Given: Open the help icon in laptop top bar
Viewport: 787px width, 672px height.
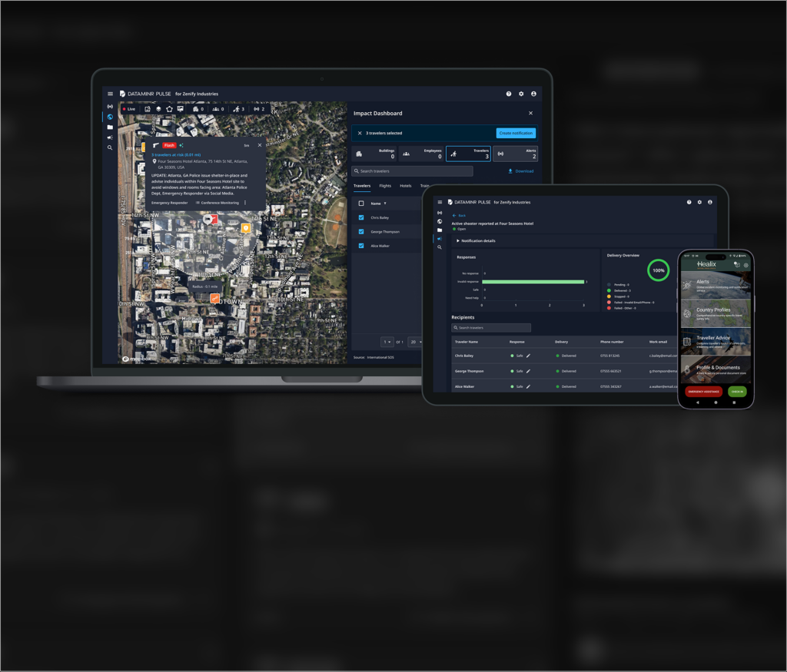Looking at the screenshot, I should (509, 94).
